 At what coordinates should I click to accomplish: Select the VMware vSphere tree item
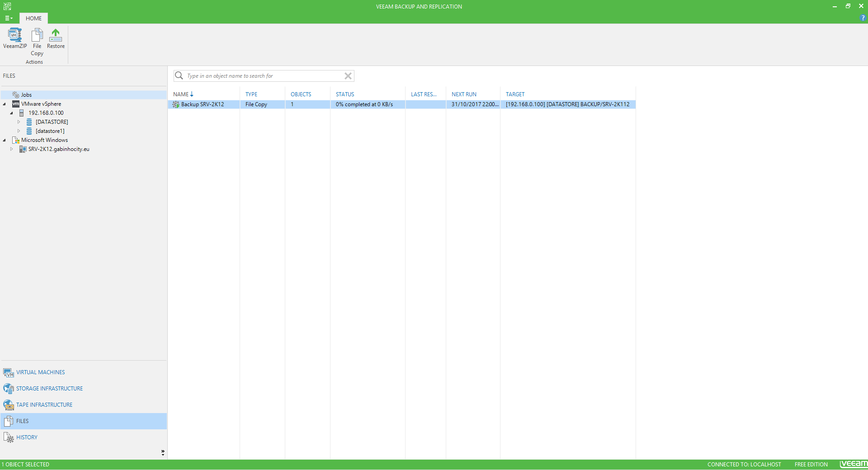coord(41,104)
